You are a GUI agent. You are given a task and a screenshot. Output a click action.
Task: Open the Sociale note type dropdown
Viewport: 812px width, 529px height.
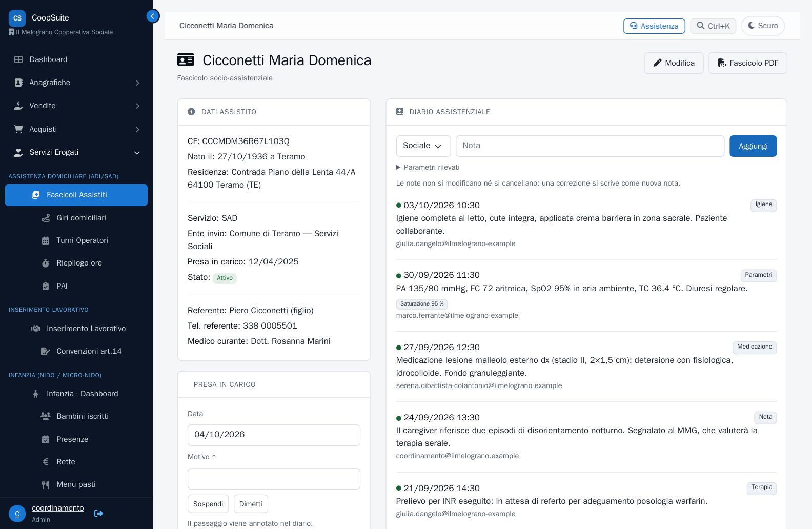click(x=423, y=146)
